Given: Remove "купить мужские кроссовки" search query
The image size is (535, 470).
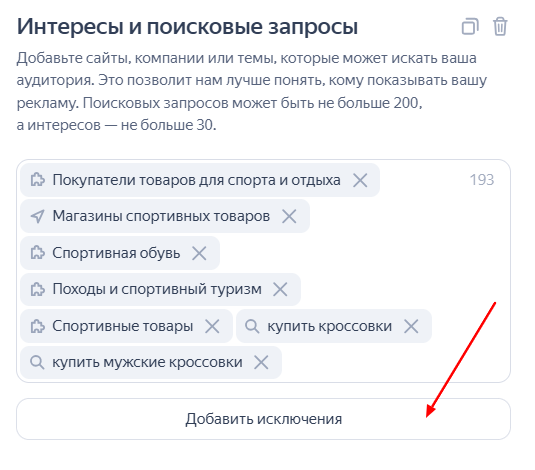Looking at the screenshot, I should tap(261, 362).
